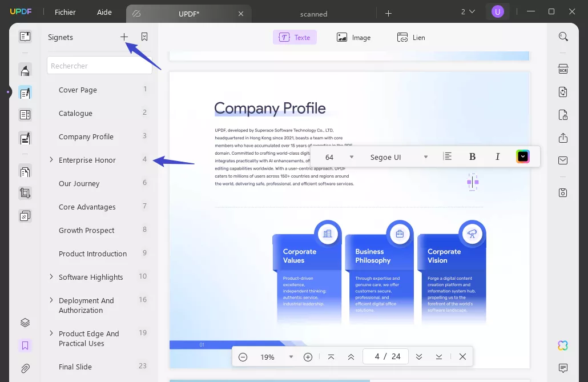Zoom in with the plus button

[x=308, y=357]
